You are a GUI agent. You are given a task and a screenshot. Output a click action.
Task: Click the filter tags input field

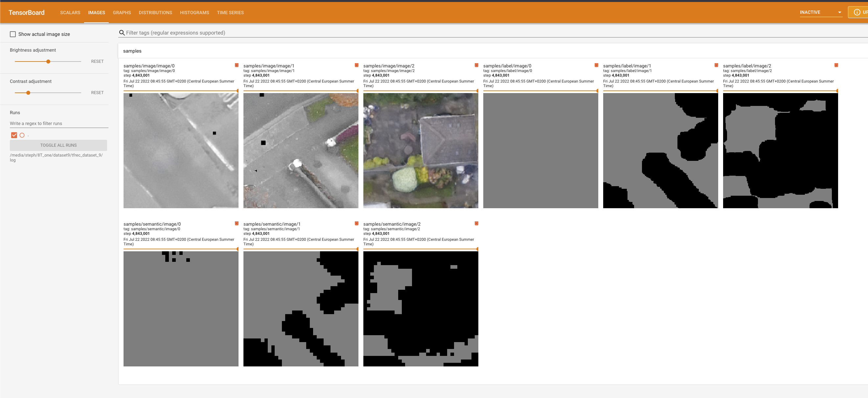pyautogui.click(x=303, y=33)
